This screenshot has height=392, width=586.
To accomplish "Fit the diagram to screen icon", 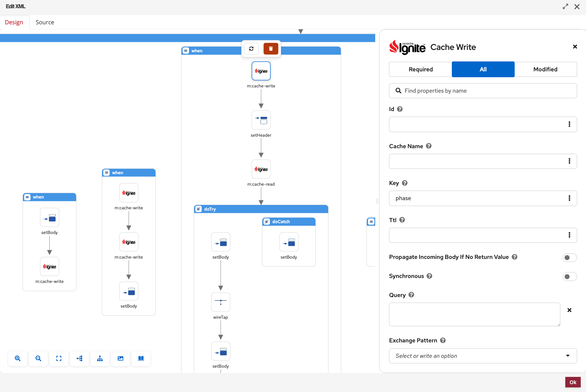I will (x=59, y=358).
